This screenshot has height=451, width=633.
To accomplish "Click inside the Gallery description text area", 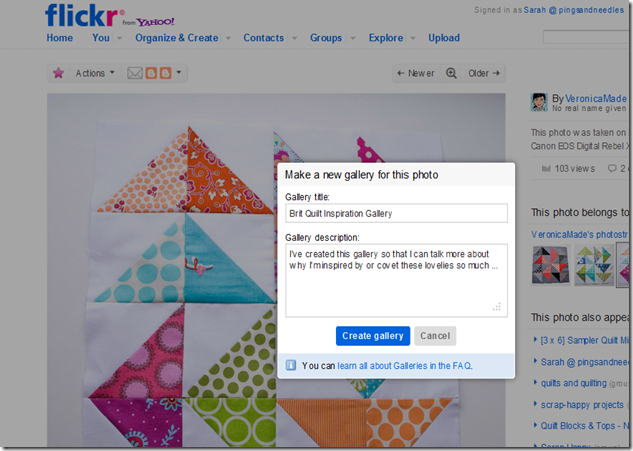I will (x=396, y=281).
